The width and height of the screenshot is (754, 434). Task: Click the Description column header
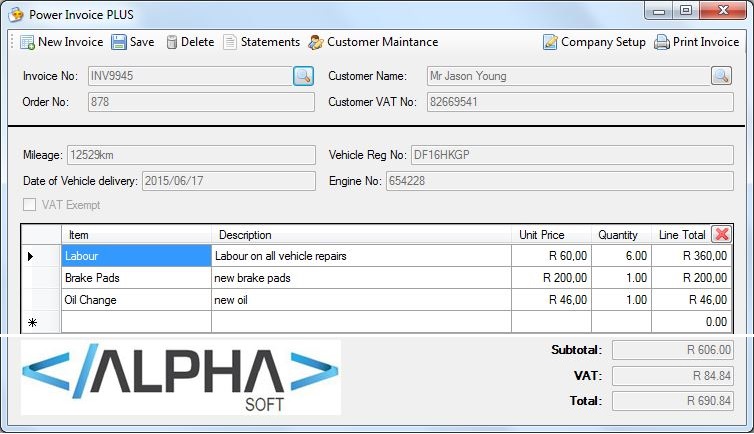click(361, 235)
